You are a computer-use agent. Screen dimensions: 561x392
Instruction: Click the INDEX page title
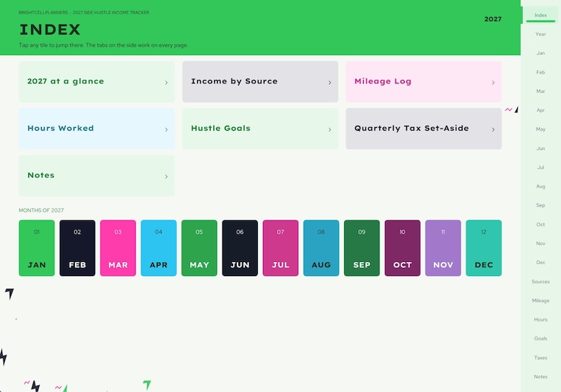[50, 30]
